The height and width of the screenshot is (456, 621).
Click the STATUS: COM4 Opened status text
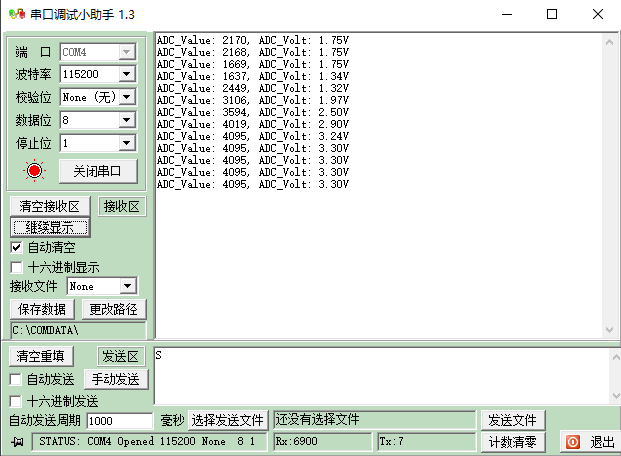pos(147,441)
